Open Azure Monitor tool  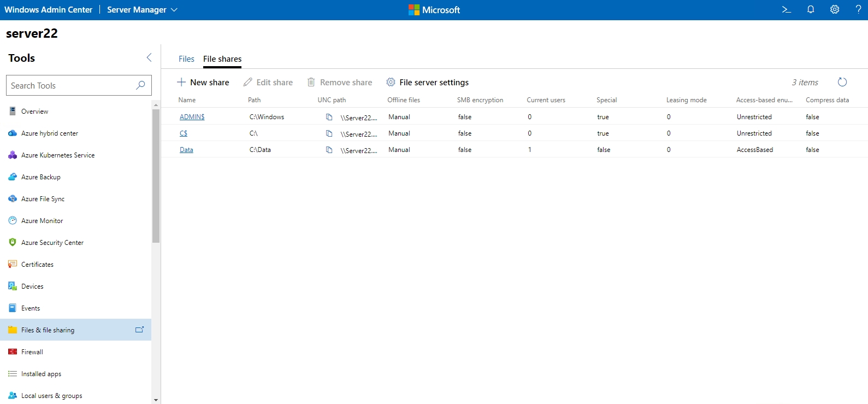pos(42,221)
